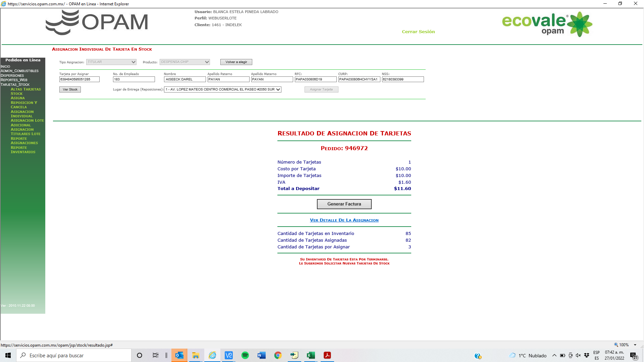Check battery status icon in tray
This screenshot has height=362, width=644.
(562, 355)
